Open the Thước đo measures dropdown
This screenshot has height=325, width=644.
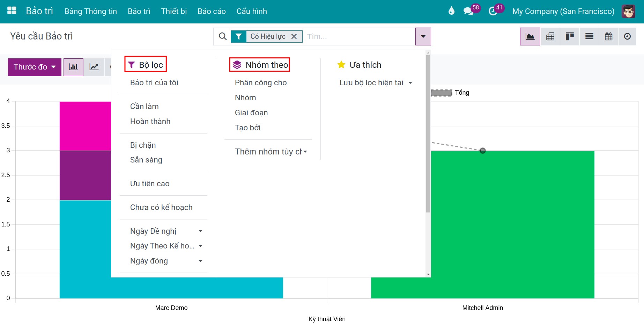pos(35,67)
